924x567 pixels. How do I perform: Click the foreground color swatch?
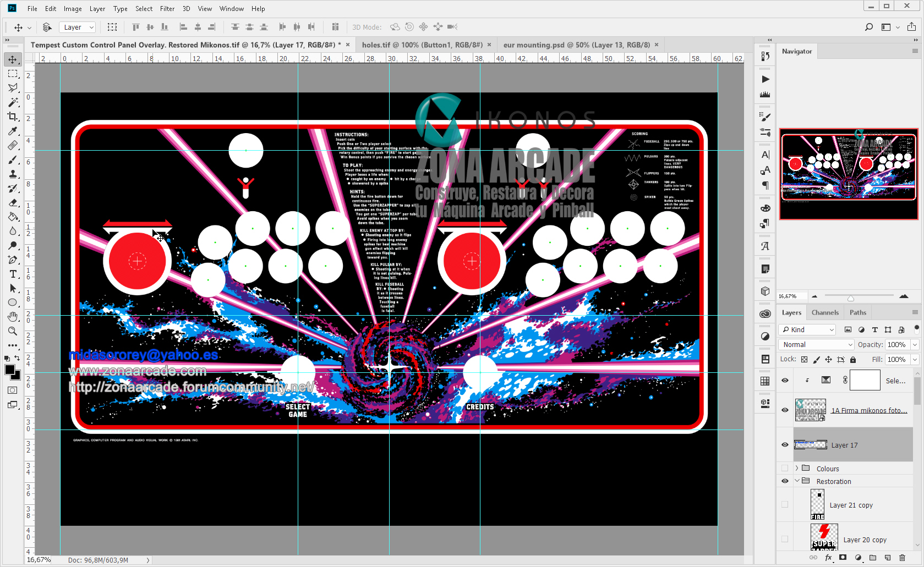pyautogui.click(x=9, y=370)
